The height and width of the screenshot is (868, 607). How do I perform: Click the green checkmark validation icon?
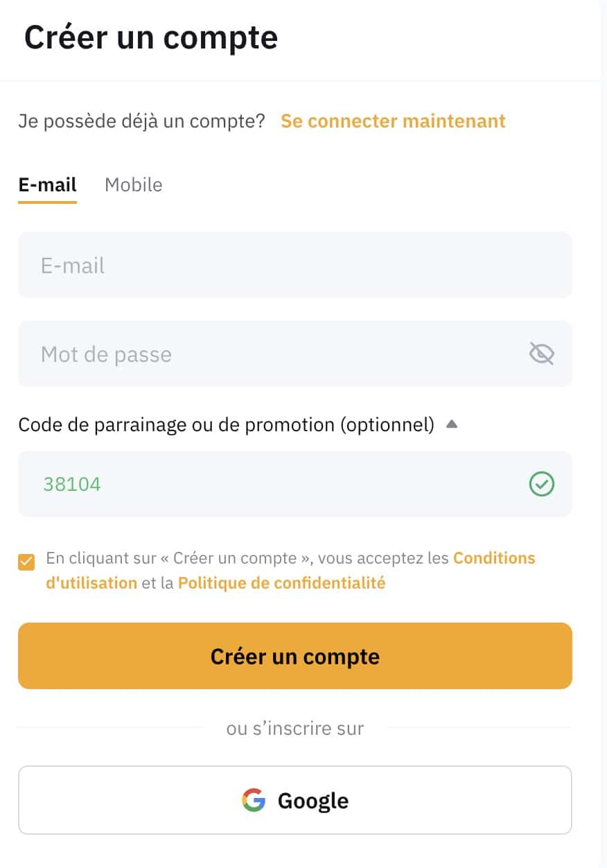(541, 484)
